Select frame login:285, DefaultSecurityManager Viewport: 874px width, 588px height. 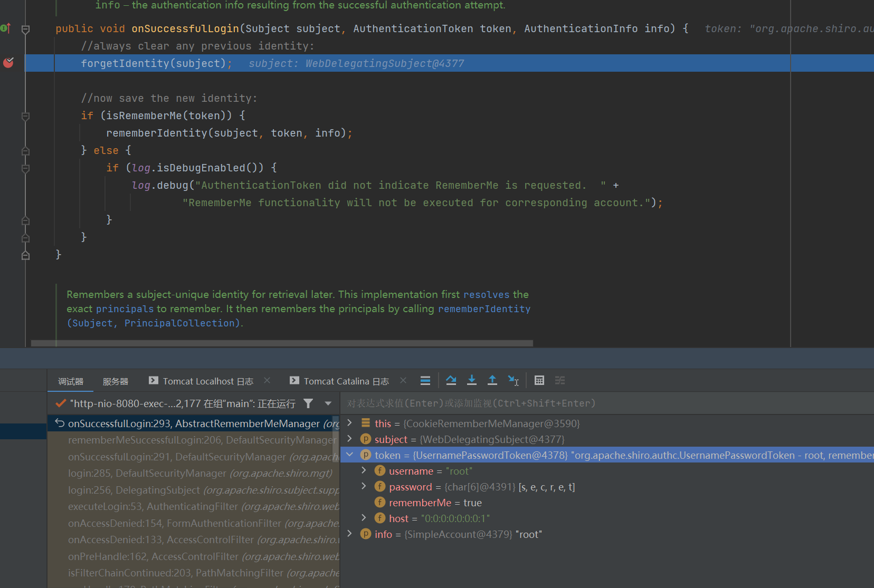click(x=194, y=473)
